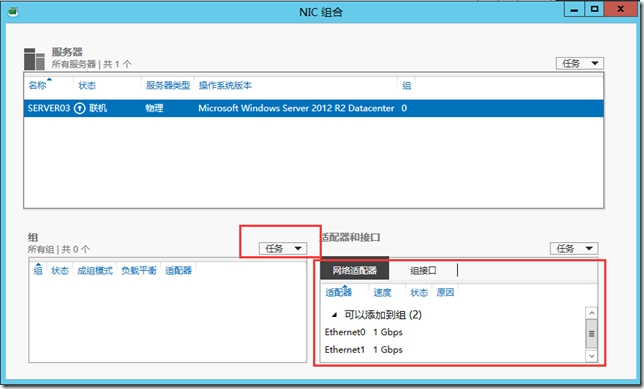The height and width of the screenshot is (389, 644).
Task: Sort servers by 组 column header
Action: tap(407, 85)
